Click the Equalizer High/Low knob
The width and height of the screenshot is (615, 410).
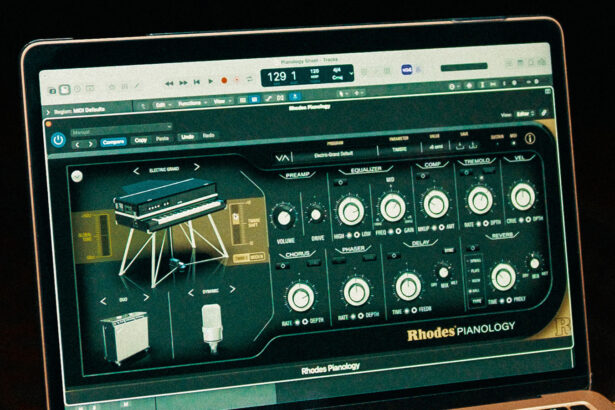click(351, 211)
